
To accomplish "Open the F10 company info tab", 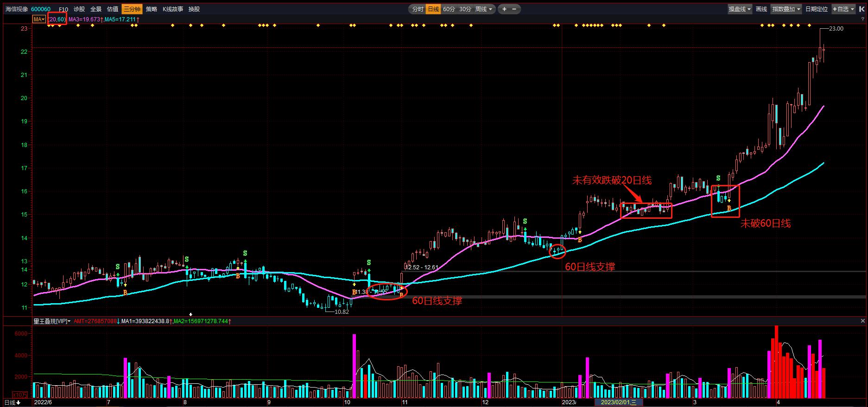I will (x=64, y=9).
